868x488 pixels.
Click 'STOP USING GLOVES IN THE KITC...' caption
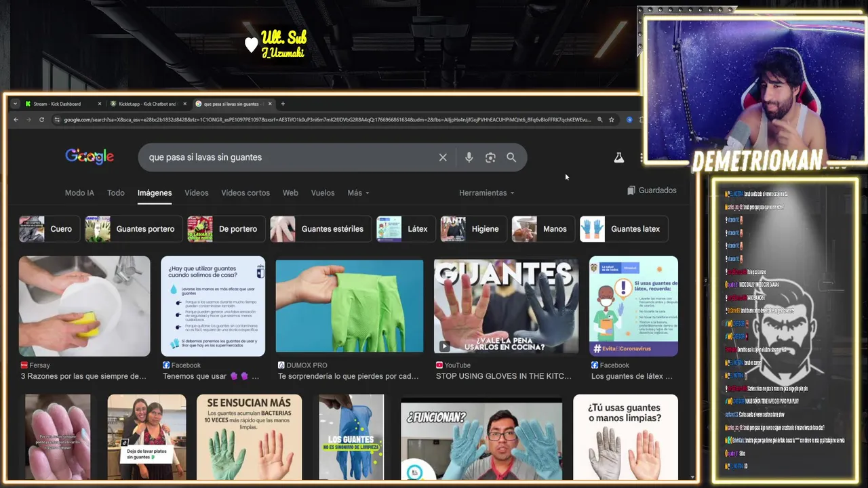(x=504, y=376)
